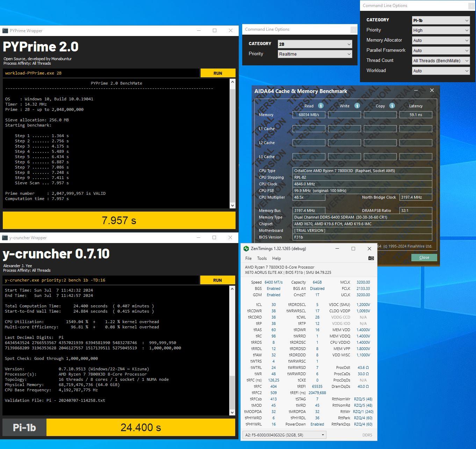Screen dimensions: 476x449
Task: Click the ProcOdt value 43.6 Ω
Action: (363, 368)
